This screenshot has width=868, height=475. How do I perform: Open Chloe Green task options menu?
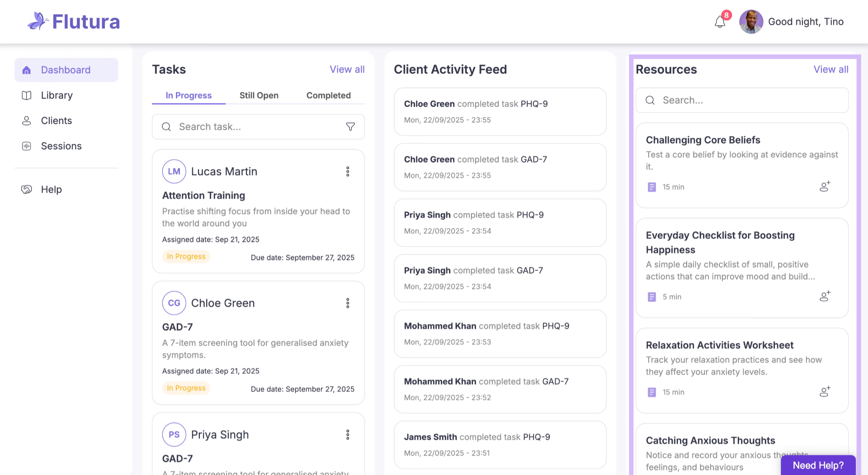point(348,303)
